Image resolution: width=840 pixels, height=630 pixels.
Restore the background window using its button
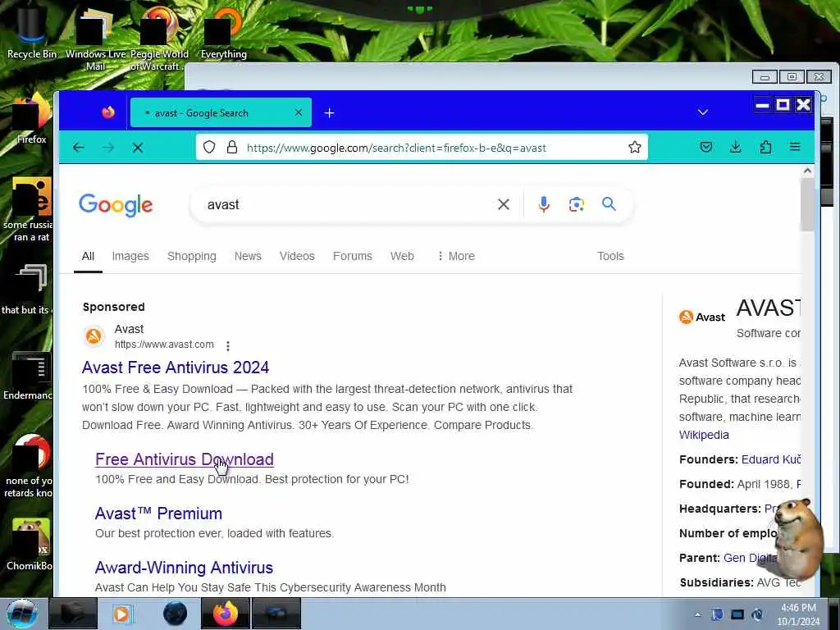coord(792,76)
